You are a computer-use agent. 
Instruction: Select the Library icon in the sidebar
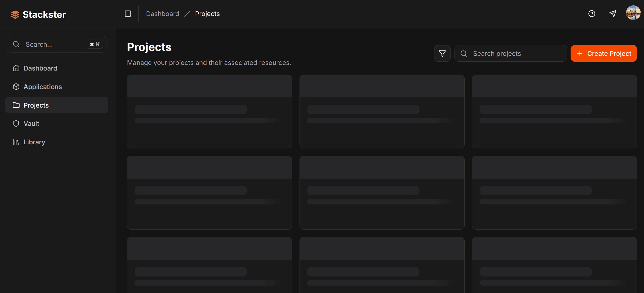coord(16,142)
